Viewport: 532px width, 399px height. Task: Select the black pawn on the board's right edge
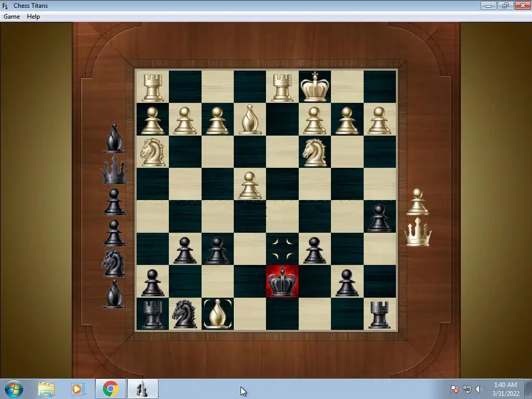379,218
